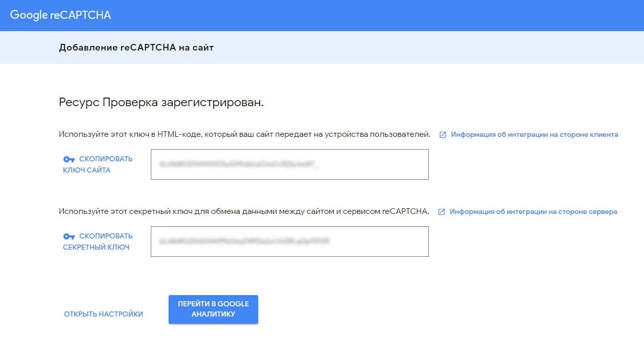
Task: Click external-link icon for server-side integration
Action: pyautogui.click(x=442, y=212)
